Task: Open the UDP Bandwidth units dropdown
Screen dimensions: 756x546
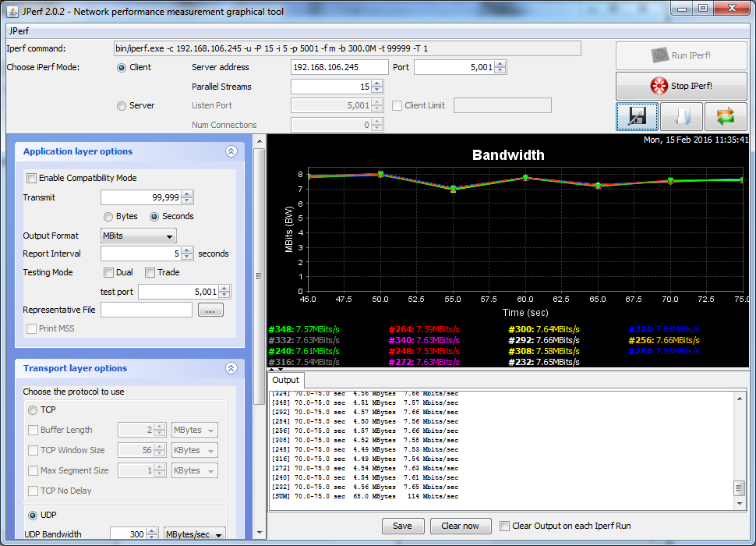Action: 194,534
